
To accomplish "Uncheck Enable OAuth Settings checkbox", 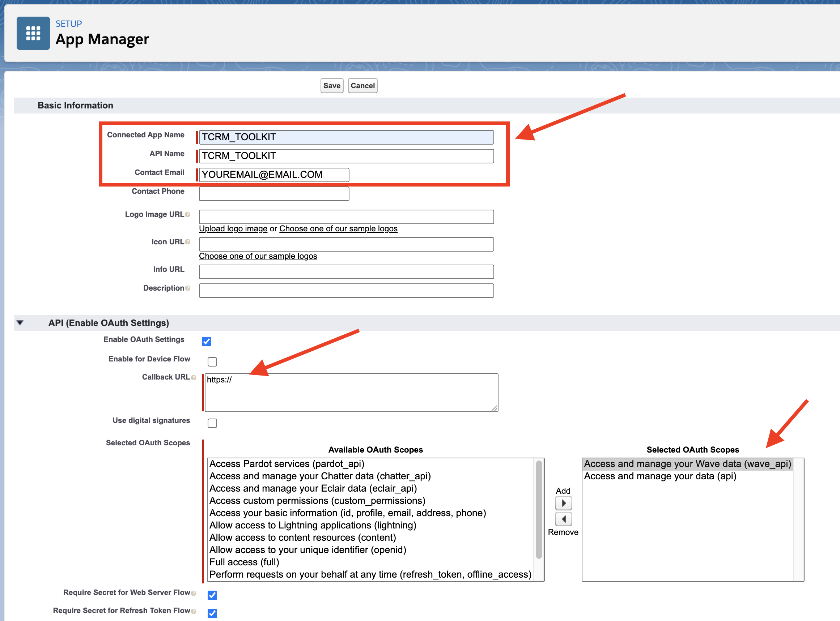I will click(x=207, y=341).
